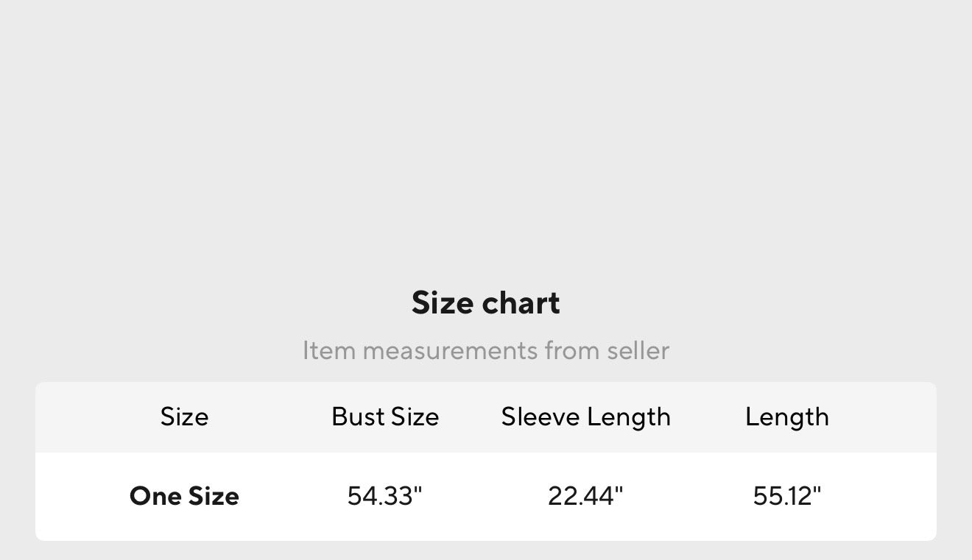Click the word "One" in the bold label
Image resolution: width=972 pixels, height=560 pixels.
(x=155, y=496)
